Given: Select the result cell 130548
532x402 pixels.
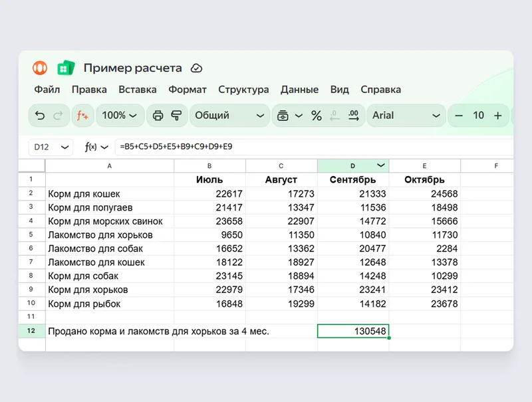Looking at the screenshot, I should 353,331.
